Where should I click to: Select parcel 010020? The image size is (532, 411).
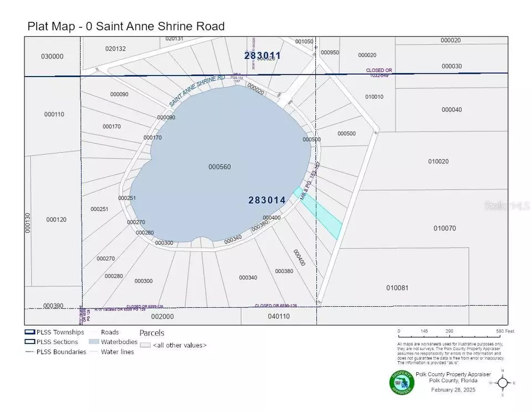tap(438, 161)
